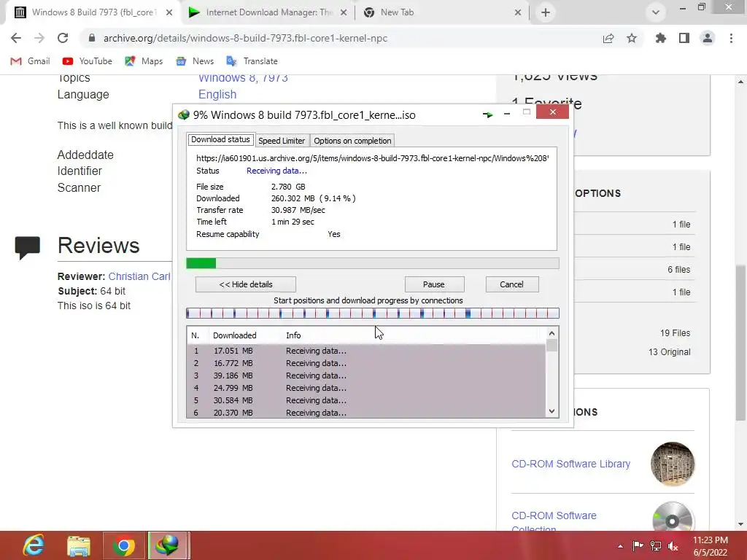
Task: Click the address bar URL
Action: point(245,38)
